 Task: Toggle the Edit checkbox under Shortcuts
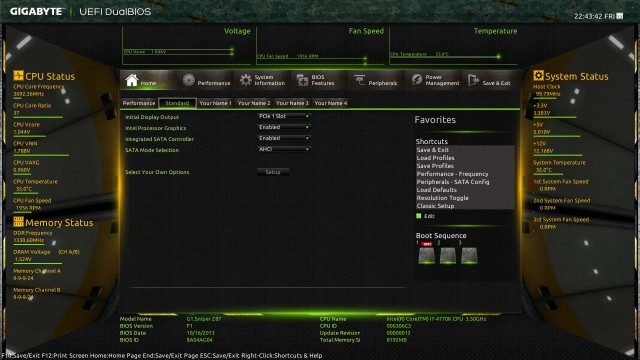coord(418,216)
